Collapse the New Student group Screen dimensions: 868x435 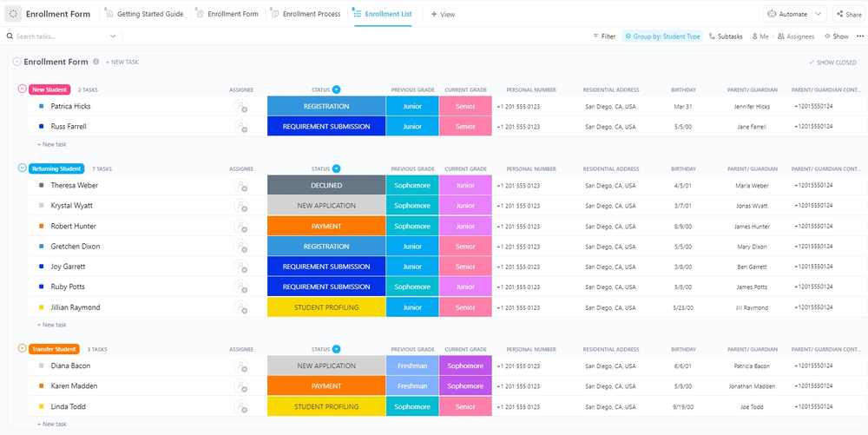coord(23,89)
